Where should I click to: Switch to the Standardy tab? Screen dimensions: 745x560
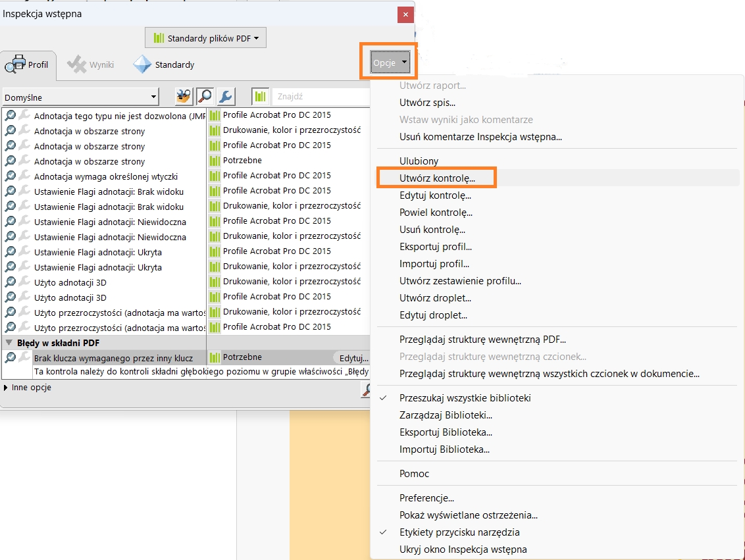(x=164, y=64)
